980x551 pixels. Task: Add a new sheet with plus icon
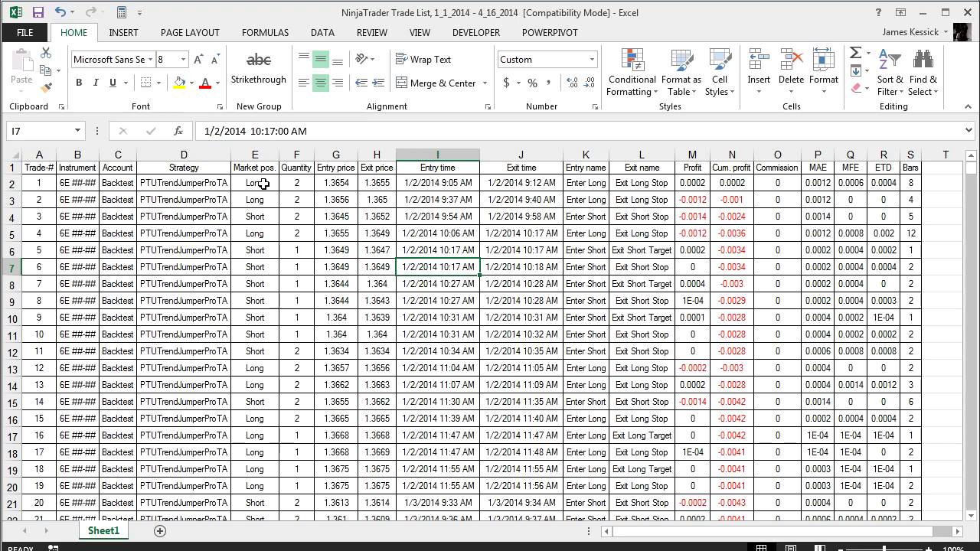click(x=160, y=530)
